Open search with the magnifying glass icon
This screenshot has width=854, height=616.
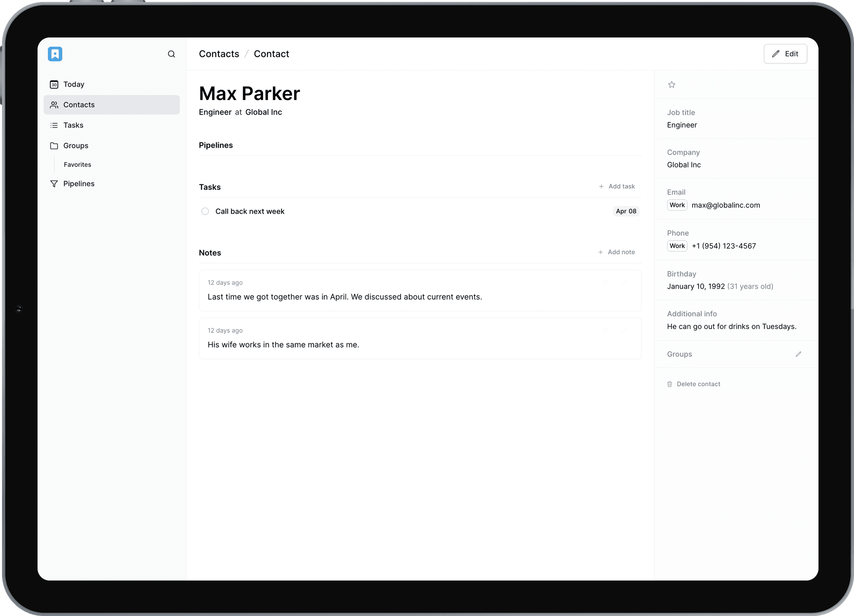tap(172, 54)
